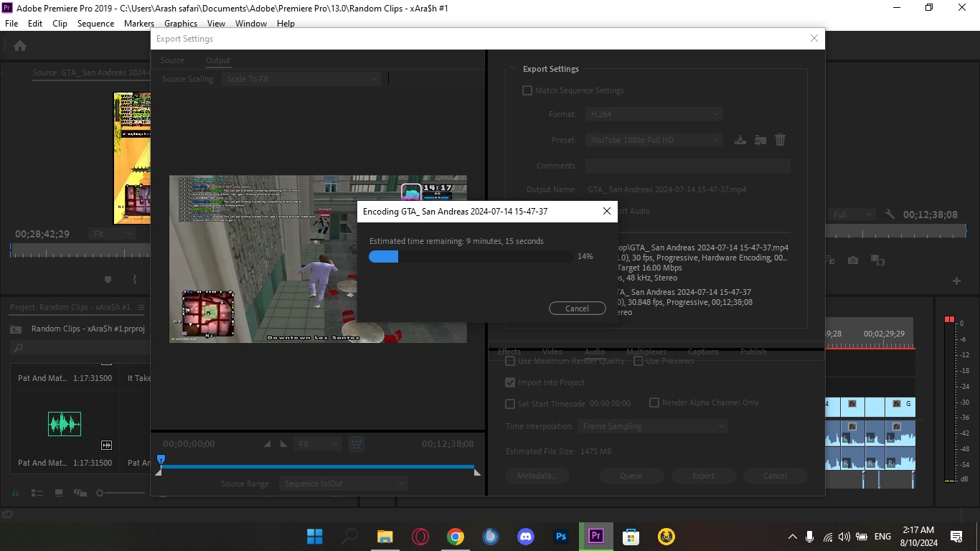The height and width of the screenshot is (551, 980).
Task: Click the encoding progress bar
Action: pos(471,256)
